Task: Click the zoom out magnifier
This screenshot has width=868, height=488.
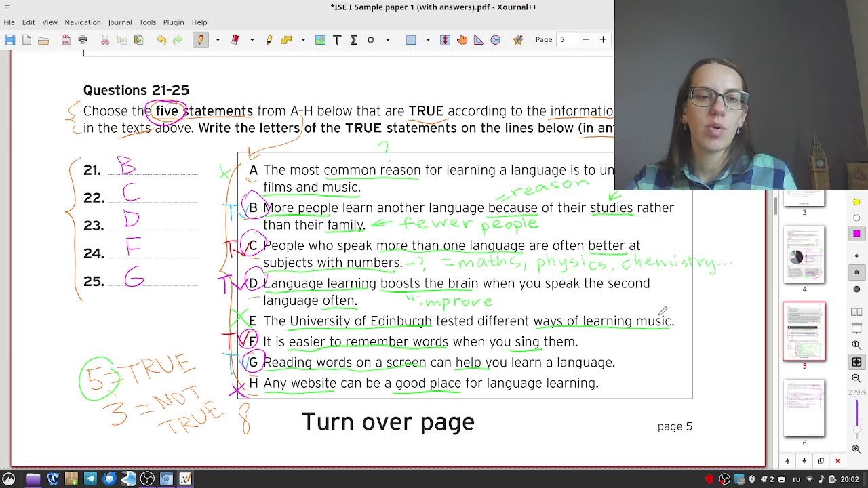Action: click(x=856, y=378)
